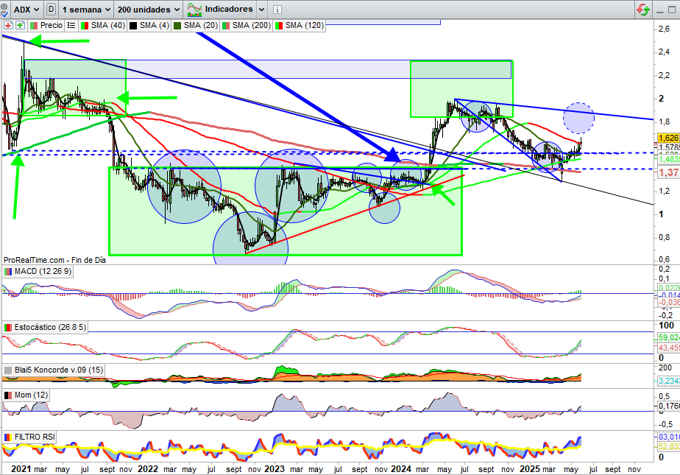Click the Indicadores chart icon

(x=194, y=10)
